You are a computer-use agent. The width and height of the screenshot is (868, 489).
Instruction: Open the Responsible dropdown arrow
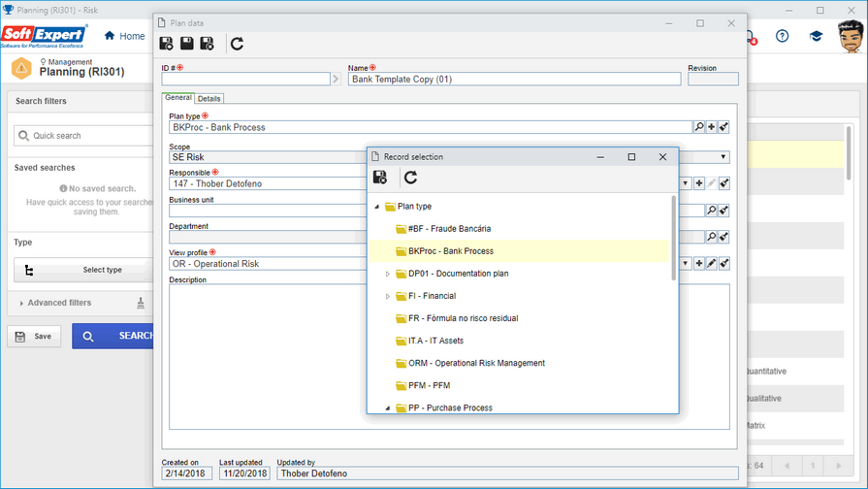click(x=686, y=183)
